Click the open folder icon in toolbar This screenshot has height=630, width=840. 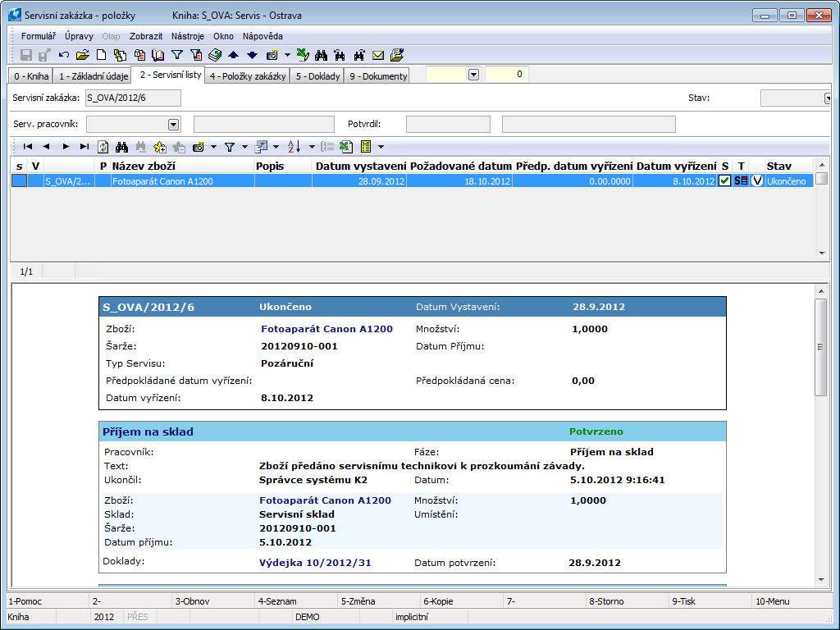pos(83,55)
